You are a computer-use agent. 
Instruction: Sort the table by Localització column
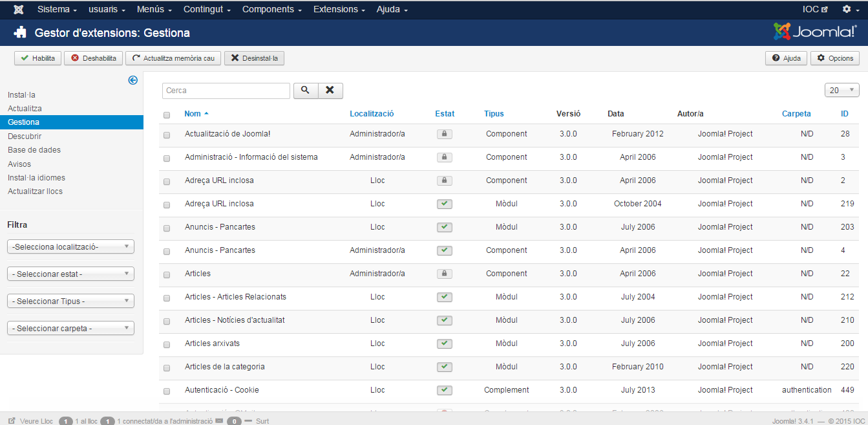point(372,114)
